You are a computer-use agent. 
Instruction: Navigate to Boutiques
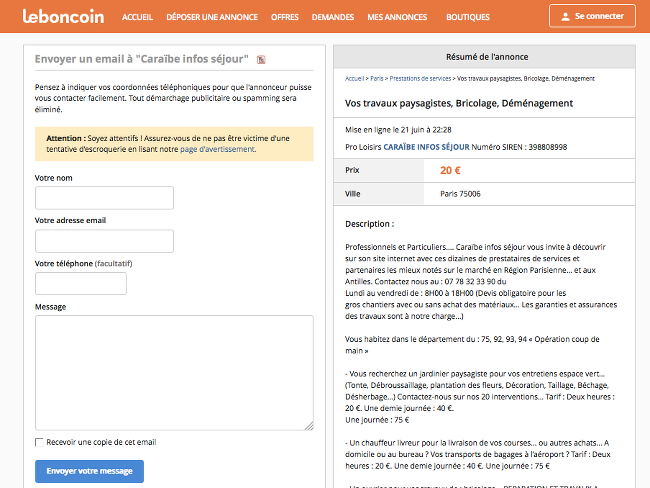click(x=468, y=17)
